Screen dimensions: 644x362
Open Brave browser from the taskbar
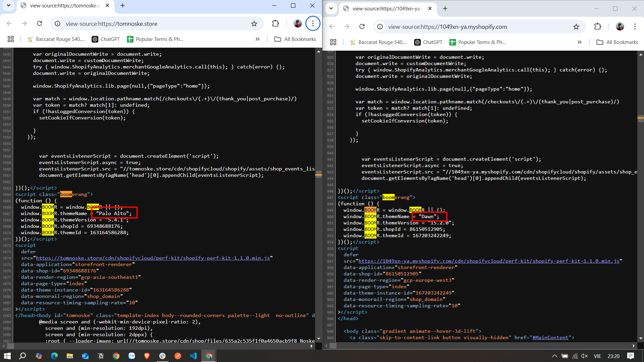tap(147, 356)
